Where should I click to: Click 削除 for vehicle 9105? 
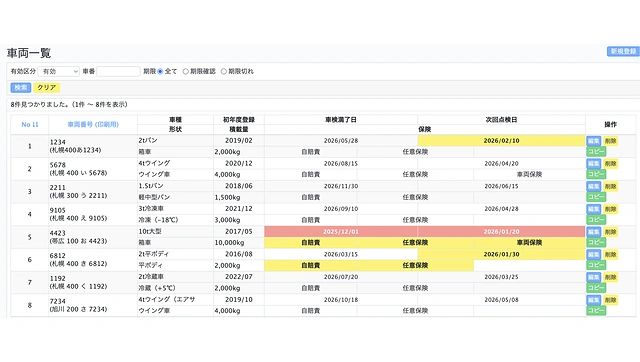point(611,209)
